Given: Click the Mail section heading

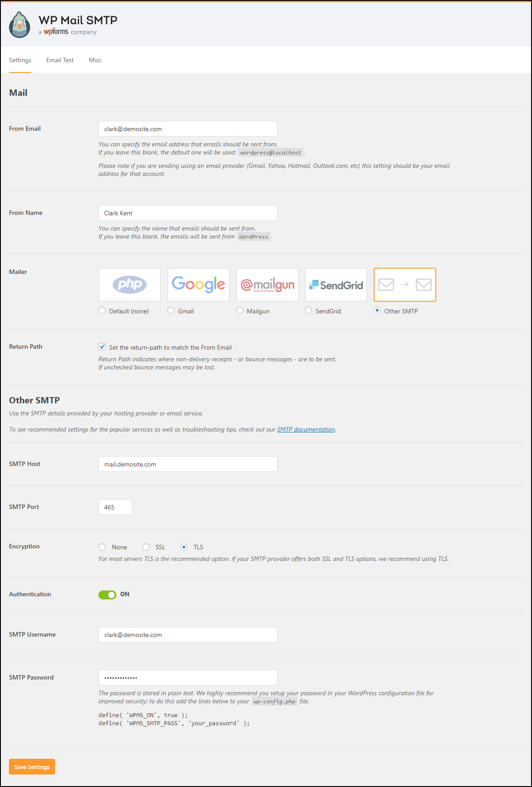Looking at the screenshot, I should (x=18, y=93).
